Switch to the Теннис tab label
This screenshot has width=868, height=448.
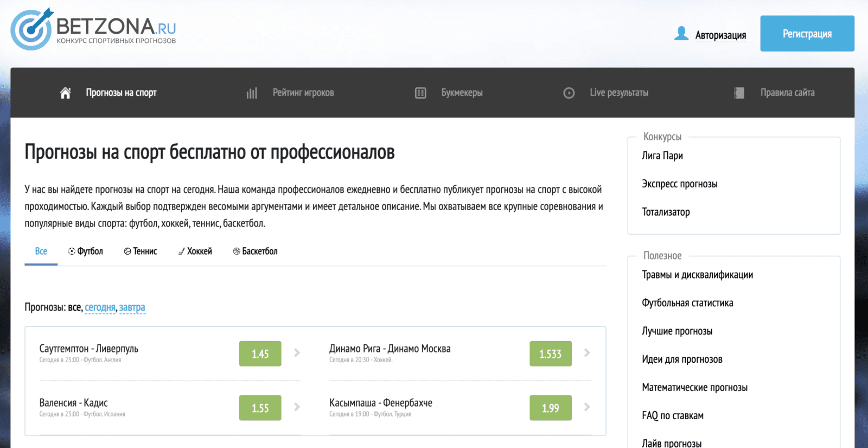(x=145, y=251)
